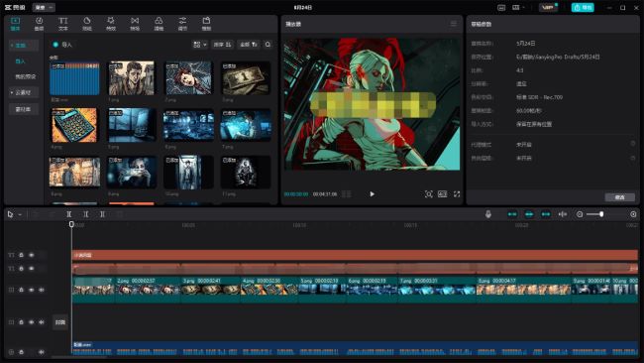644x363 pixels.
Task: Open the All (全部) filter dropdown
Action: coord(249,45)
